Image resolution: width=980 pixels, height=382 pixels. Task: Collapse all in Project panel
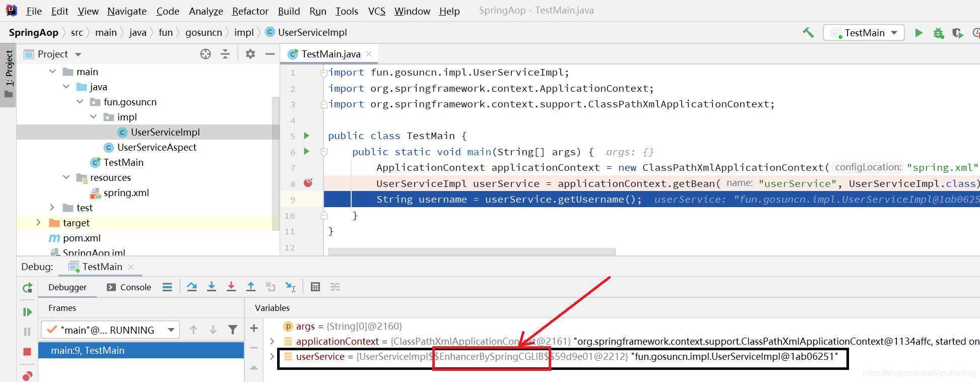(225, 54)
